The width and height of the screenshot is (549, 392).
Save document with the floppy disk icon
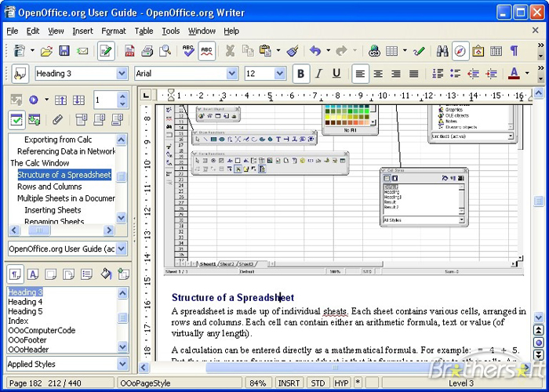pos(64,51)
